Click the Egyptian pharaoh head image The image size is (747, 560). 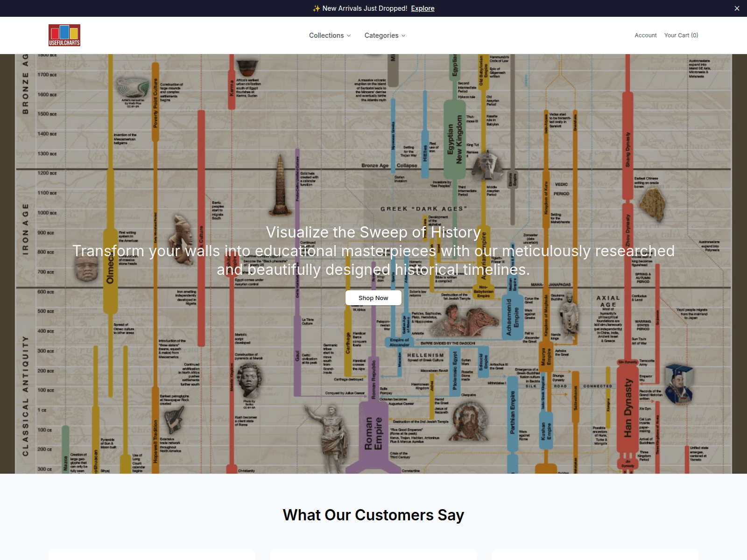click(x=487, y=165)
